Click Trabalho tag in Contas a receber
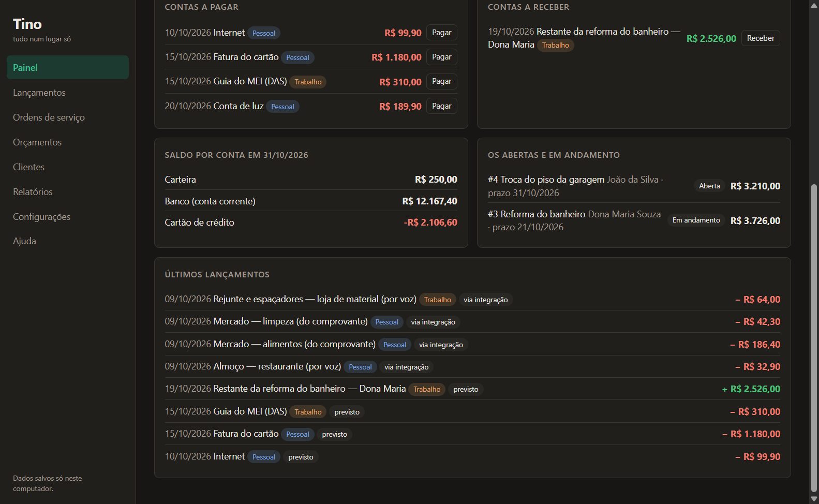This screenshot has height=504, width=819. pos(555,45)
